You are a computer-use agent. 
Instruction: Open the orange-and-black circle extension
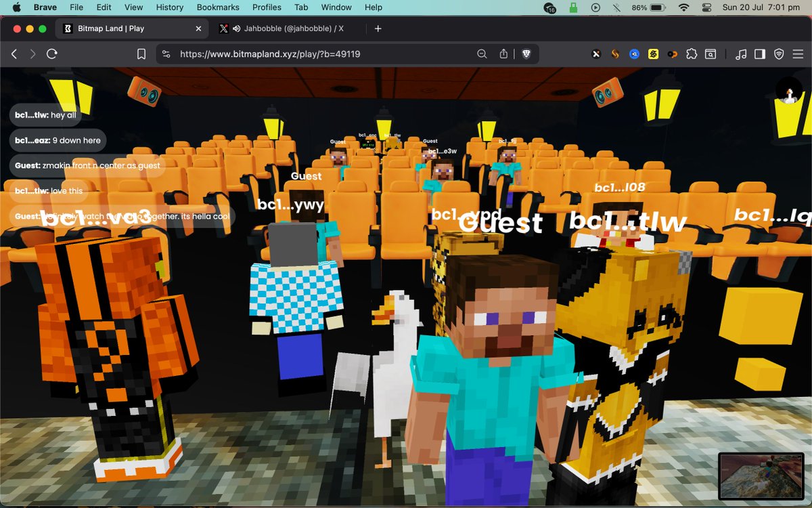point(672,54)
